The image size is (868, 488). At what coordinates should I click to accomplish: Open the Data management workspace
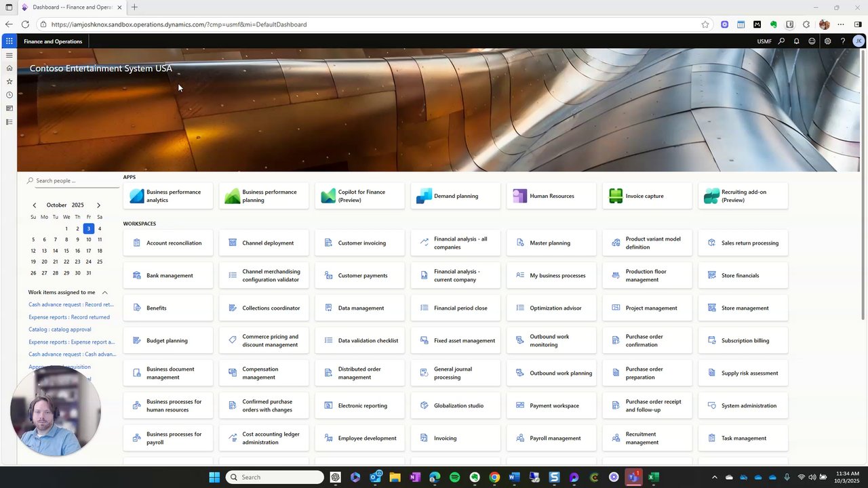point(360,308)
